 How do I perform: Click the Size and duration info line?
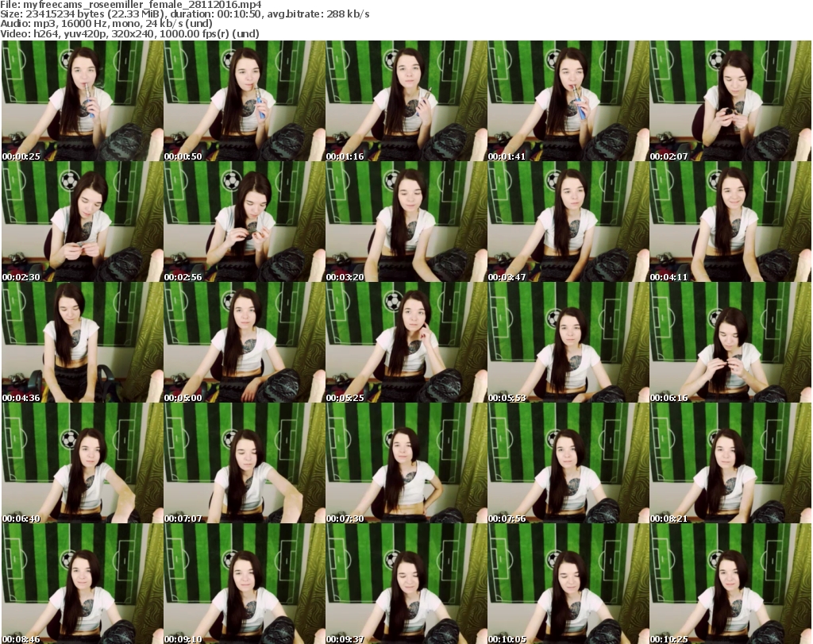point(184,14)
